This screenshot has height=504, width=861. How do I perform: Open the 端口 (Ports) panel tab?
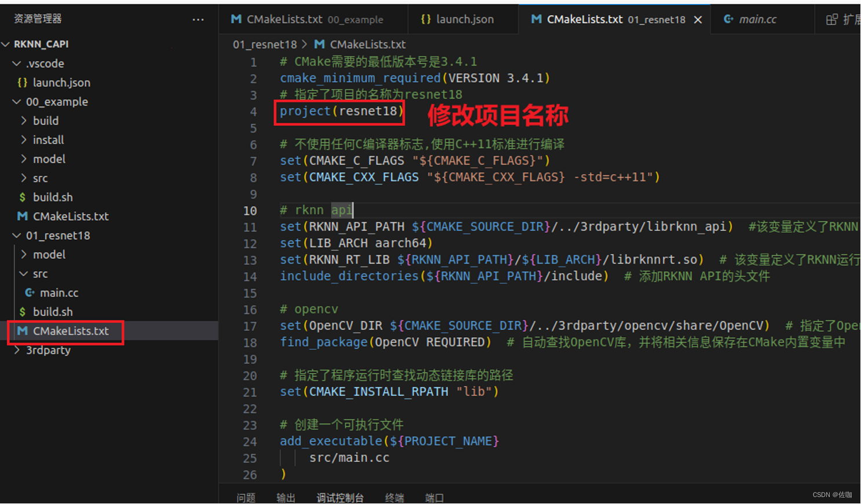pos(435,498)
